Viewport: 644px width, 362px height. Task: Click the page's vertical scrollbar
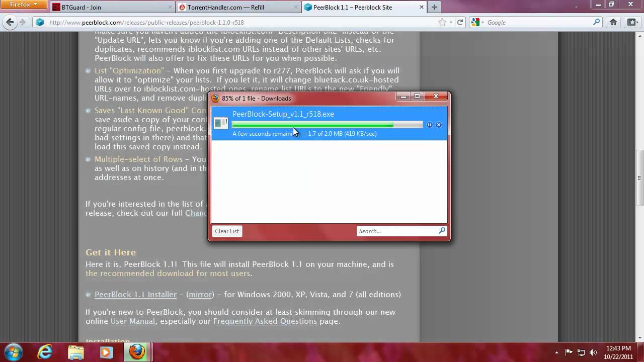point(639,177)
